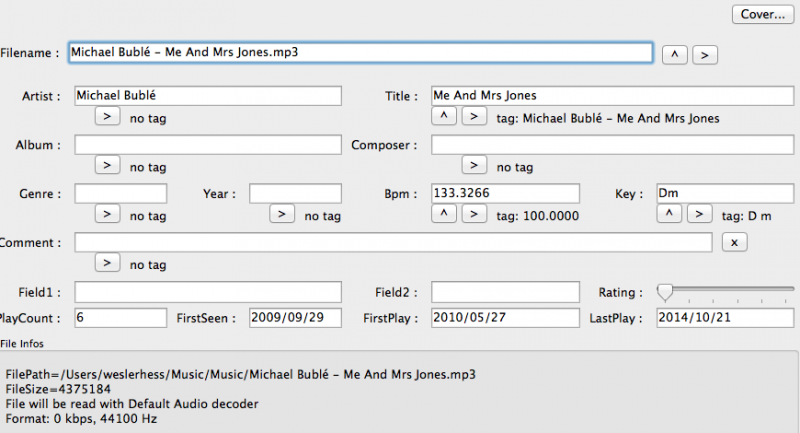The width and height of the screenshot is (800, 433).
Task: Click the 'no tag' text under Artist
Action: point(148,119)
